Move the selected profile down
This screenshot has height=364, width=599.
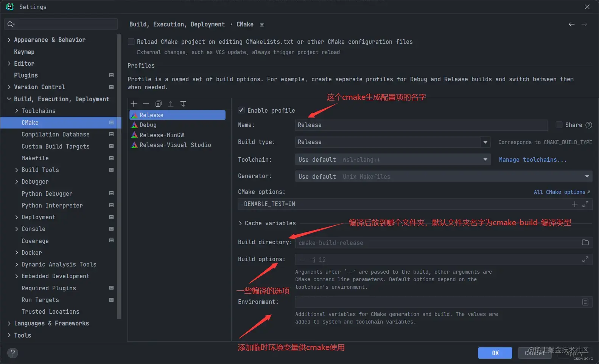click(183, 104)
